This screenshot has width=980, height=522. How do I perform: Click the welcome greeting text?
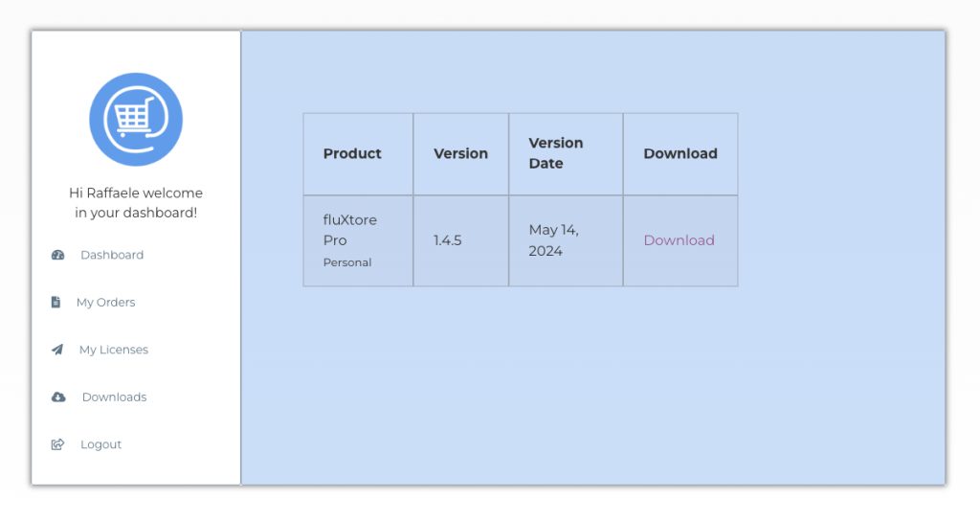click(136, 203)
